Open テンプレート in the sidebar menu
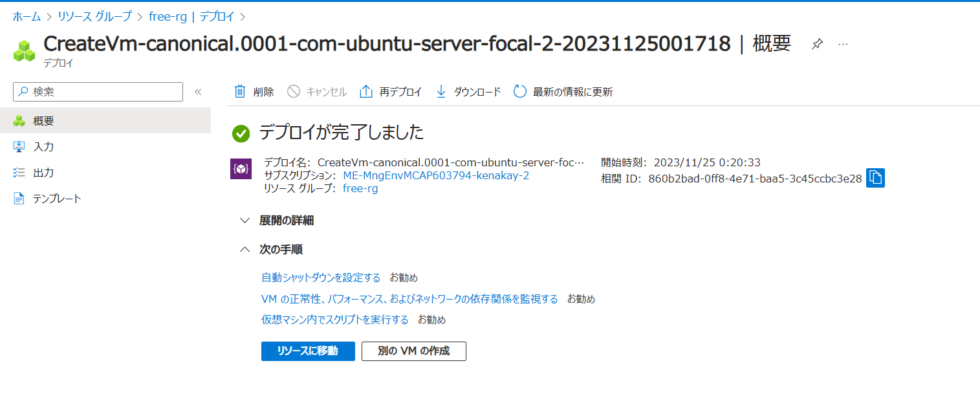Screen dimensions: 980x416 tap(105, 199)
